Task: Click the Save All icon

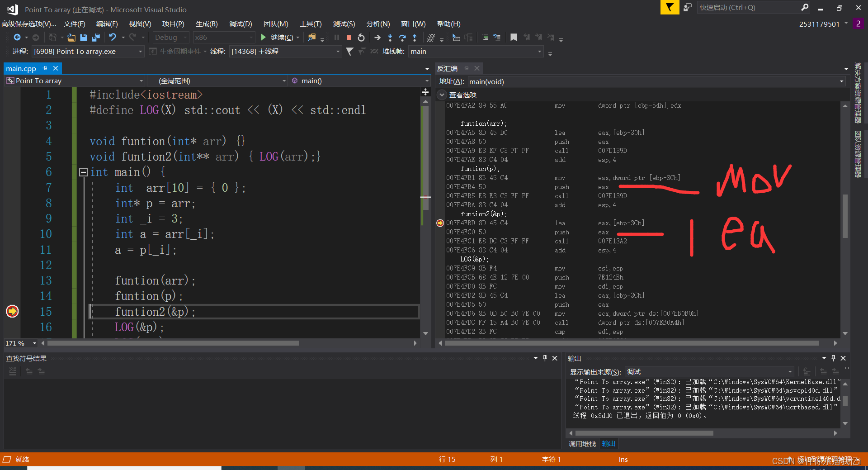Action: pos(96,38)
